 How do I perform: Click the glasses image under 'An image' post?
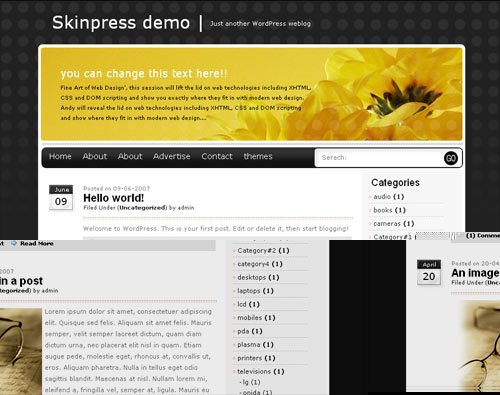479,346
